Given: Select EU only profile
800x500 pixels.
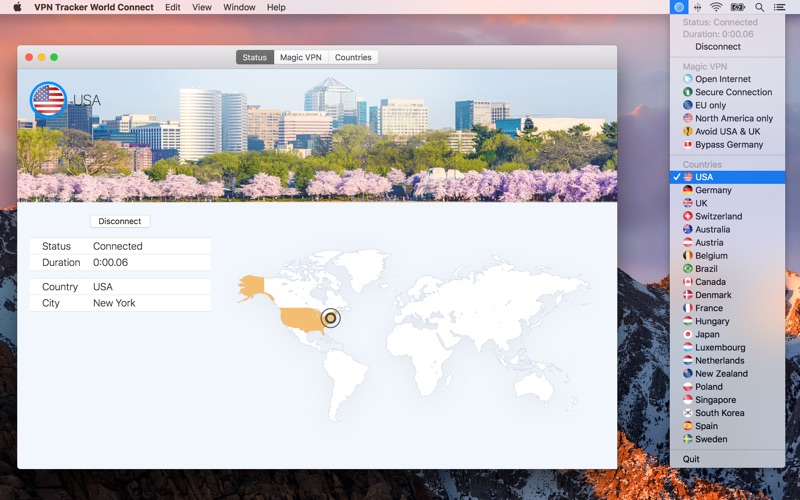Looking at the screenshot, I should click(x=728, y=105).
